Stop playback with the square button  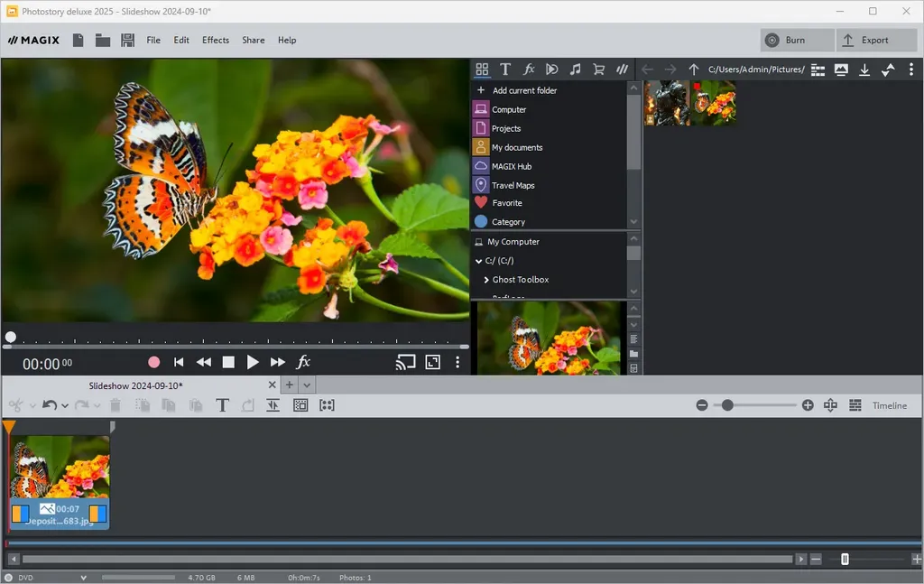(228, 362)
